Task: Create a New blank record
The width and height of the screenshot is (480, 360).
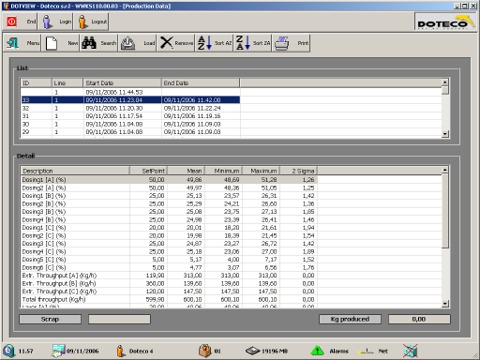Action: coord(51,43)
